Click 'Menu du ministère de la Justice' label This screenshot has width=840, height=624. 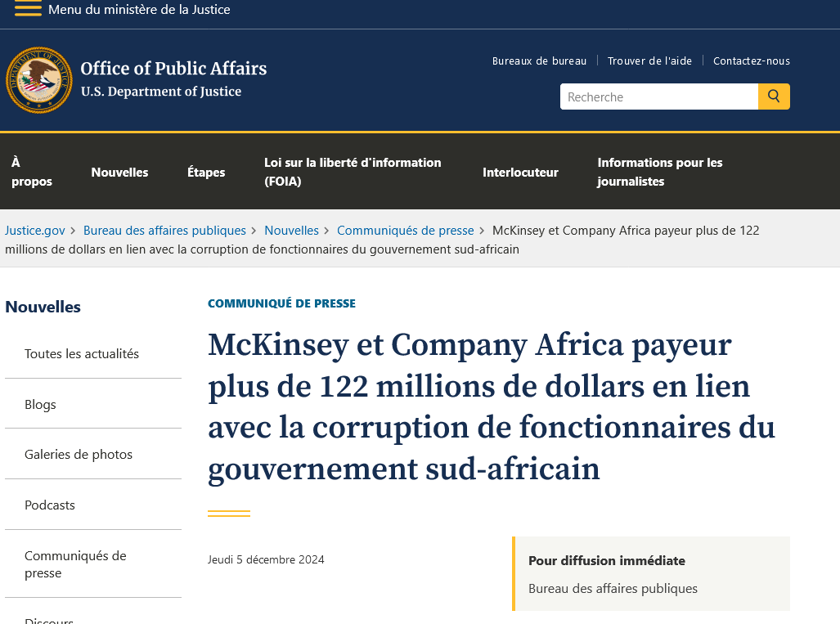pos(139,9)
